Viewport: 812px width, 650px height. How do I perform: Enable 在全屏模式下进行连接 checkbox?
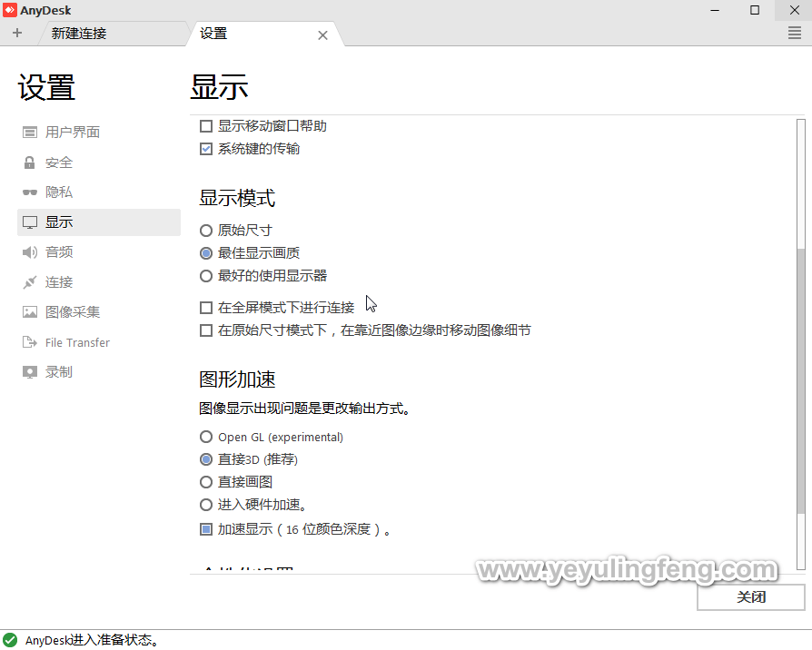click(x=206, y=308)
